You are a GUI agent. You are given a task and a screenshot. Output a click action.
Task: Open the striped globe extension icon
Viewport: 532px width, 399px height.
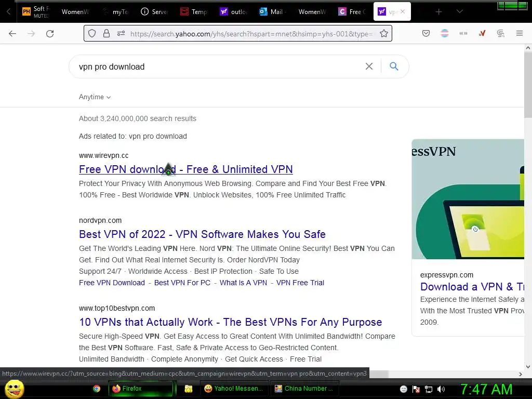(445, 33)
